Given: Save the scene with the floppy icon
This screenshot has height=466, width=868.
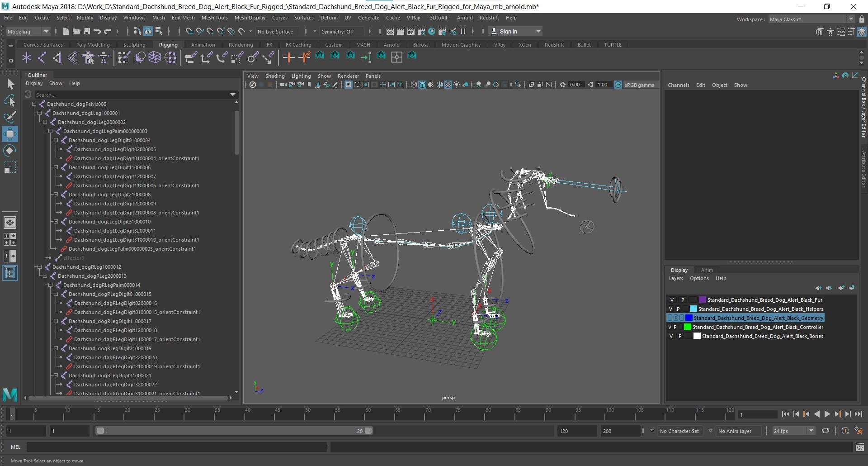Looking at the screenshot, I should 87,31.
